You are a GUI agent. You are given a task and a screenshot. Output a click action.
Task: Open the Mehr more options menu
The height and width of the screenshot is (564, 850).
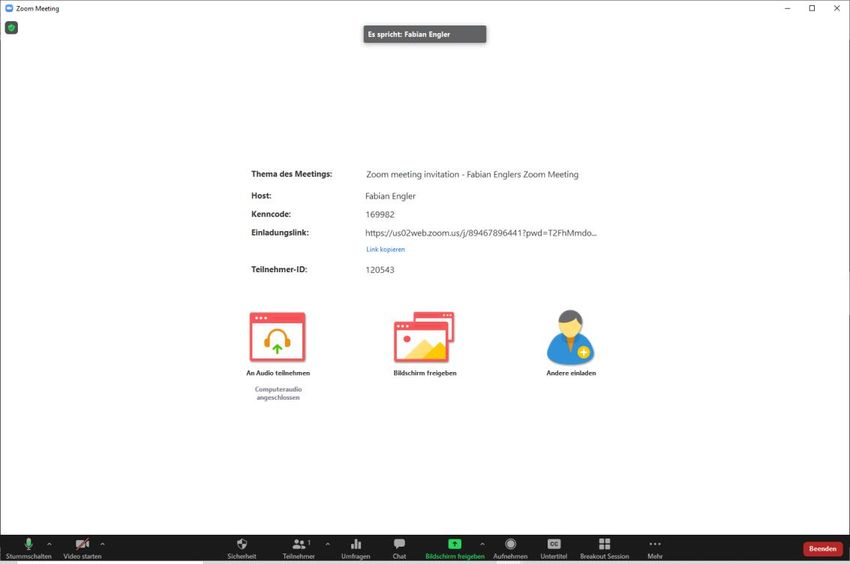click(x=655, y=548)
